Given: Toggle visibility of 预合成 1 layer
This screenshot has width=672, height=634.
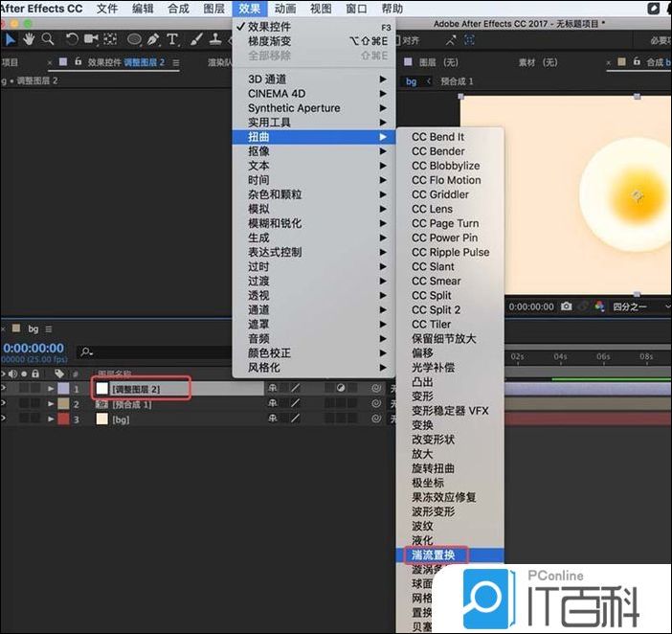Looking at the screenshot, I should 5,404.
